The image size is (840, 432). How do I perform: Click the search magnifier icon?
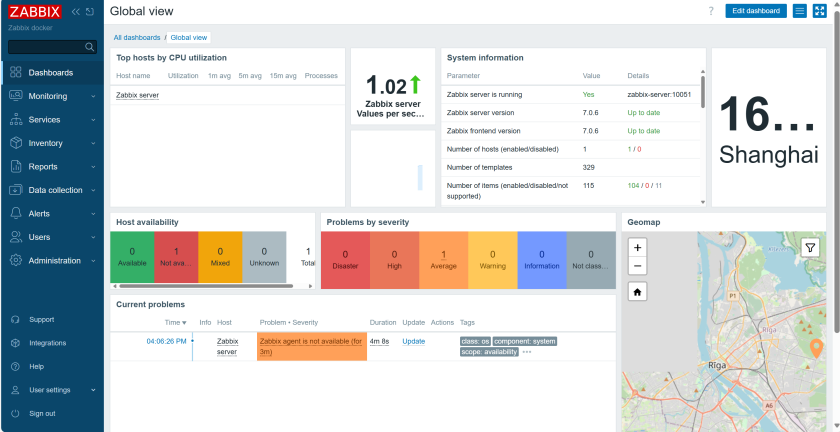pos(89,47)
